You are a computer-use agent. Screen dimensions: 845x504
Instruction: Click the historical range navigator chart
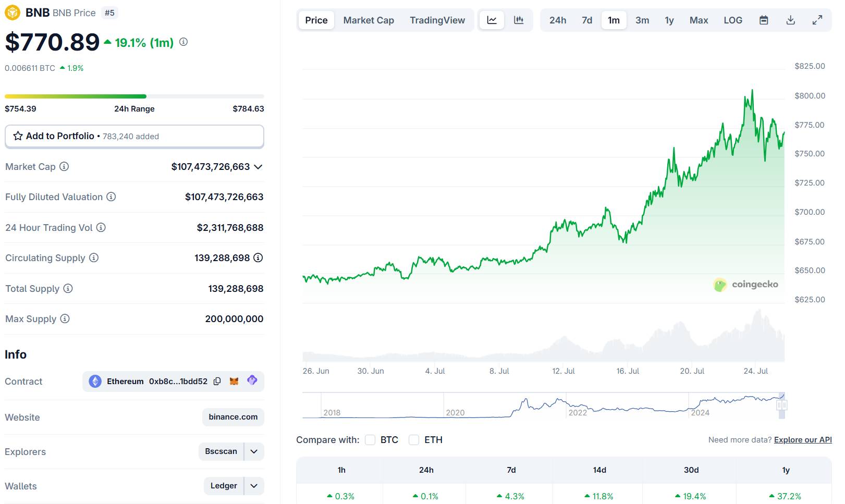pos(543,405)
